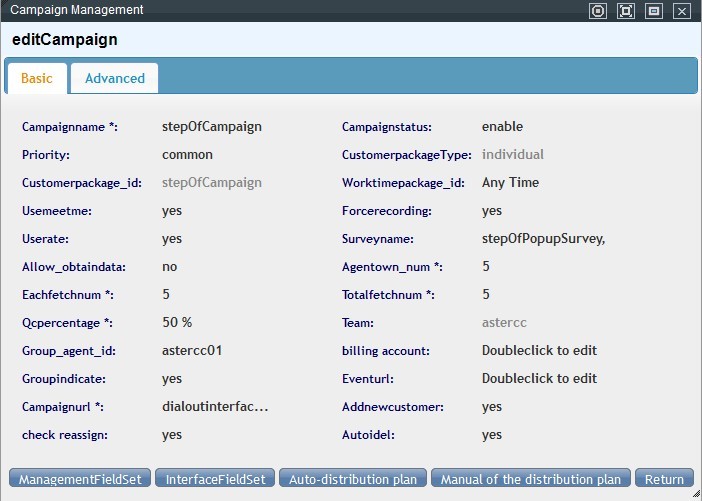702x501 pixels.
Task: Click the Worktimepackage_id value Any Time
Action: (x=510, y=183)
